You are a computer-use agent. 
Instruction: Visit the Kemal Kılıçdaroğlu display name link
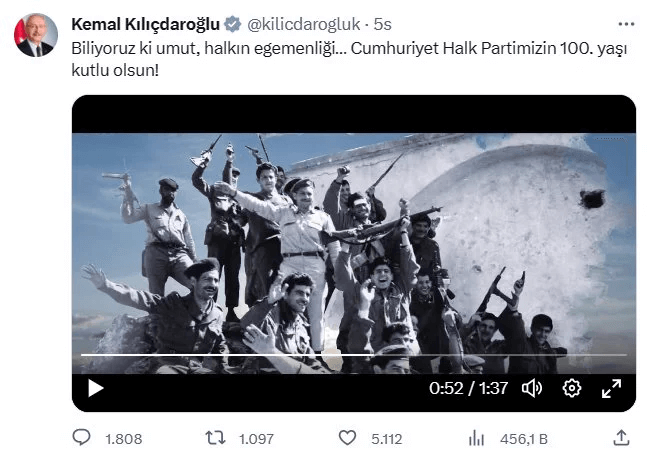[x=144, y=23]
